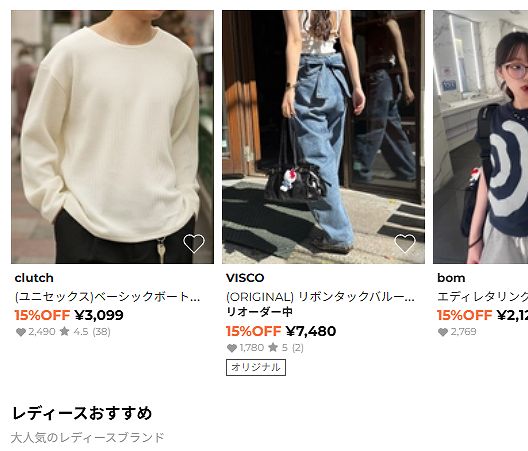Image resolution: width=528 pixels, height=451 pixels.
Task: Click the VISCO brand name
Action: (x=245, y=278)
